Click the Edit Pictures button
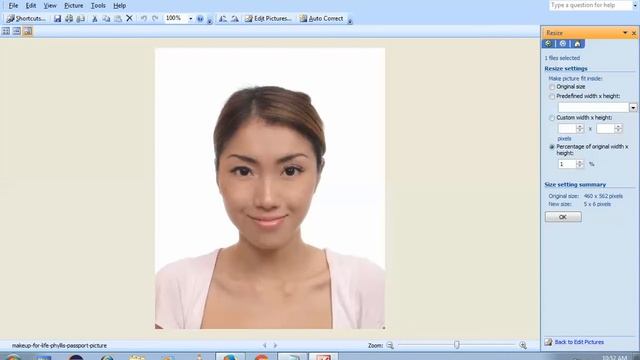The width and height of the screenshot is (640, 360). coord(268,18)
